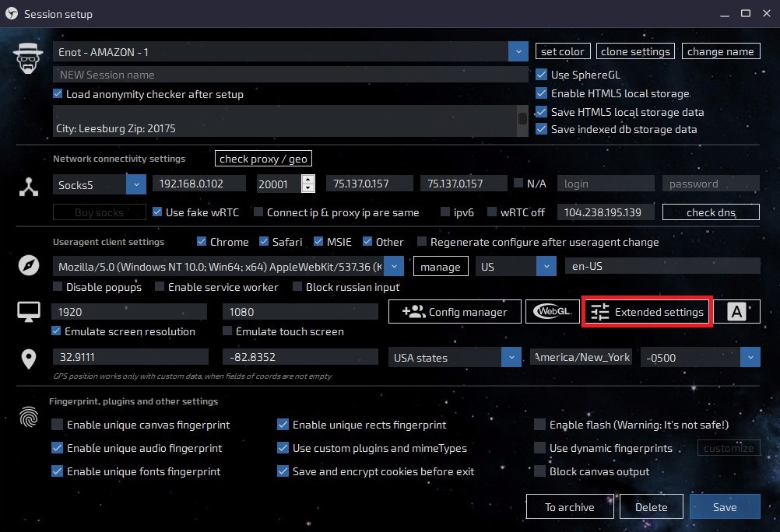Decrease the port number with stepper down arrow

point(308,188)
